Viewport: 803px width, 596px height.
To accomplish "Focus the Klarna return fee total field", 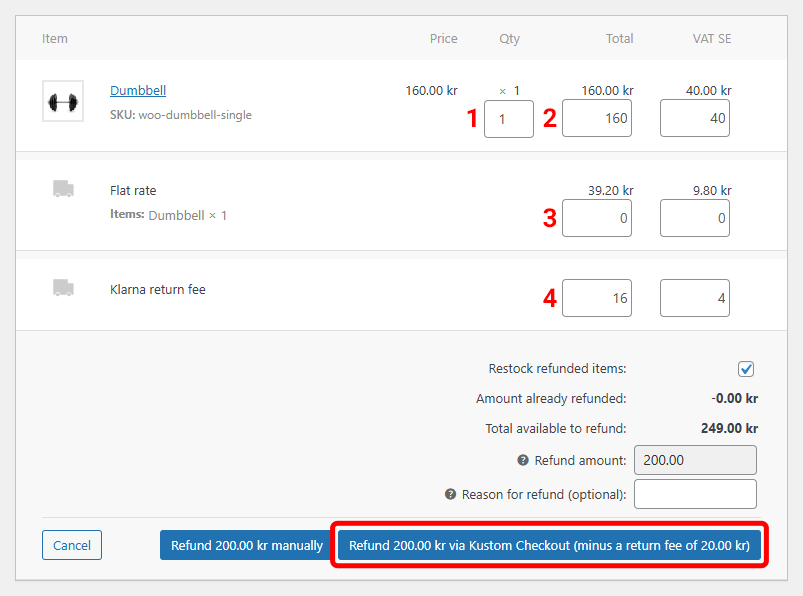I will click(597, 298).
